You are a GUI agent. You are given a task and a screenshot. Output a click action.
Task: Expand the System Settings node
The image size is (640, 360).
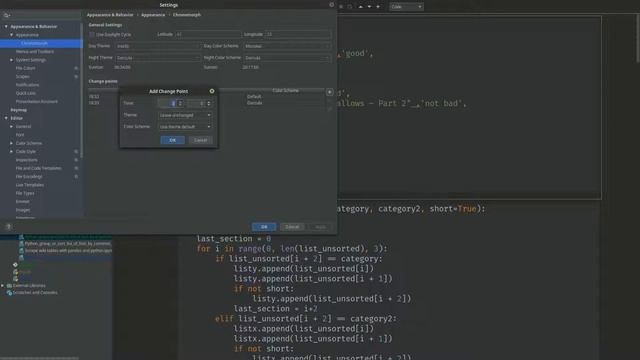(11, 60)
